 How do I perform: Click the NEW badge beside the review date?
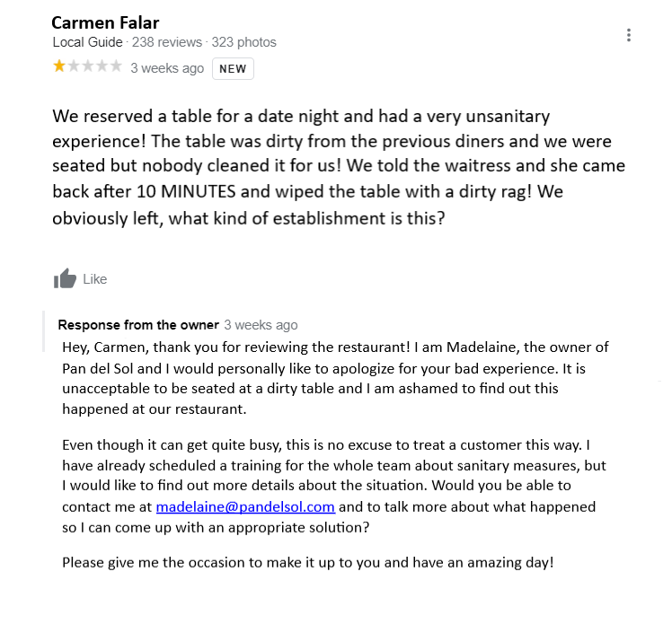(233, 68)
